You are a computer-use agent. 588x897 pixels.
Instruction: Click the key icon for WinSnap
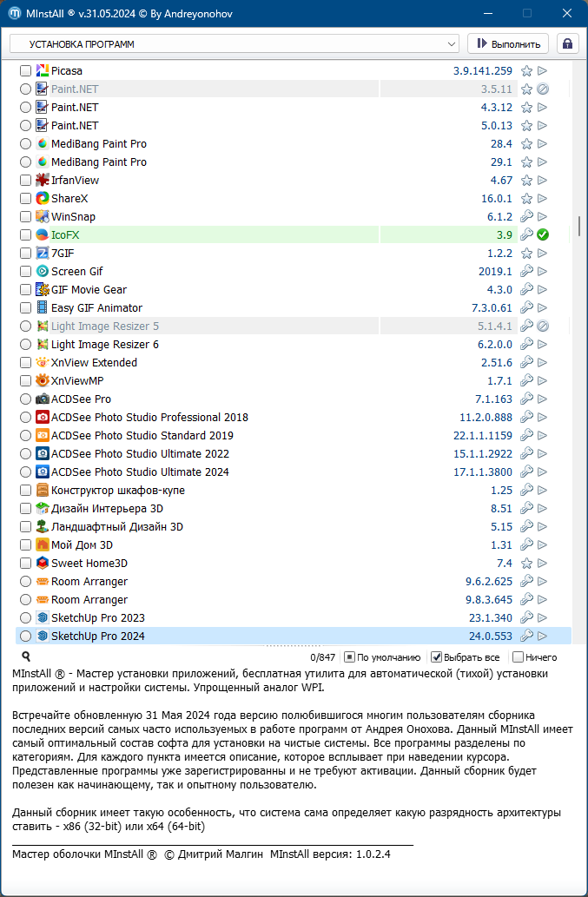coord(527,217)
